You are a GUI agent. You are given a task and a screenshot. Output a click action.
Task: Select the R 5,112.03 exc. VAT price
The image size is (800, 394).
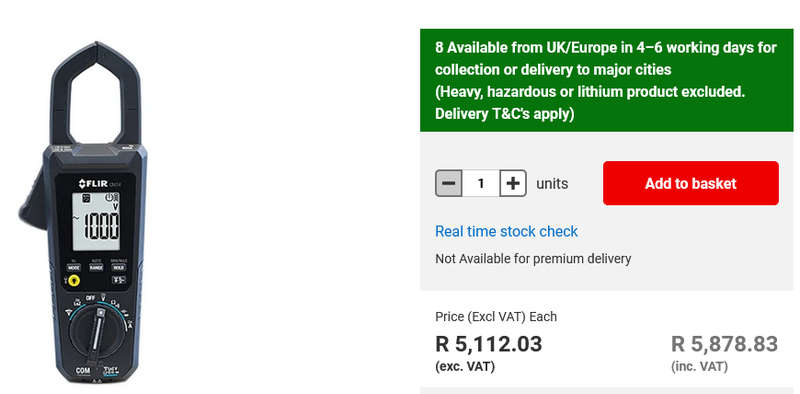[x=488, y=344]
